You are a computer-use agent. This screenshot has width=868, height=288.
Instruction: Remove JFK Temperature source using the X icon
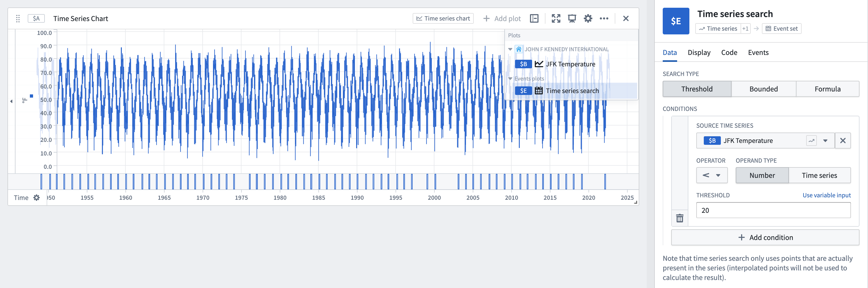[843, 140]
